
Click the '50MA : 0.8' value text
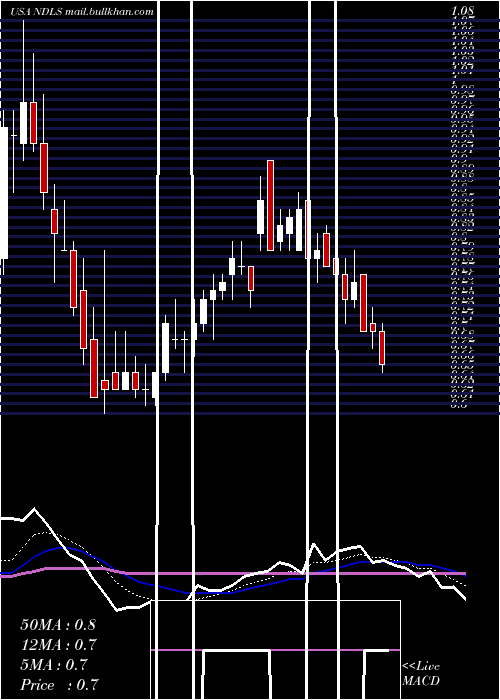[58, 625]
